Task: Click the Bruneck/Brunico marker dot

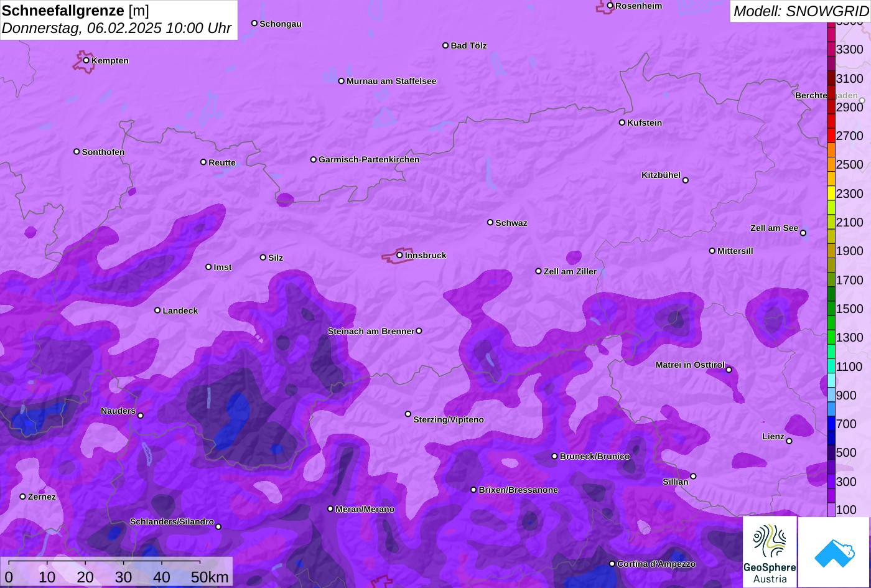Action: [x=555, y=456]
